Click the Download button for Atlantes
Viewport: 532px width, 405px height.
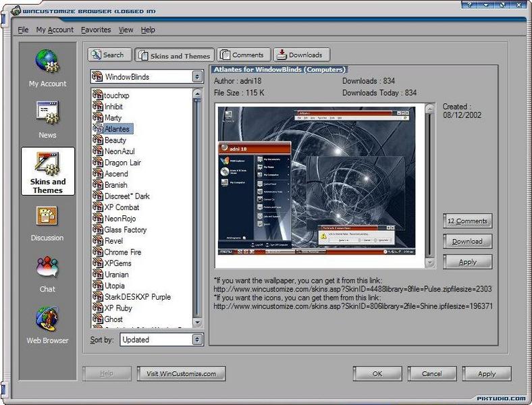coord(467,241)
